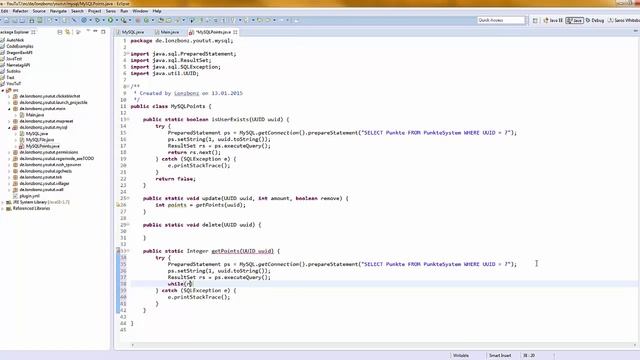Switch to Saros Whiteboard perspective
Screen dimensions: 640x360
point(624,20)
